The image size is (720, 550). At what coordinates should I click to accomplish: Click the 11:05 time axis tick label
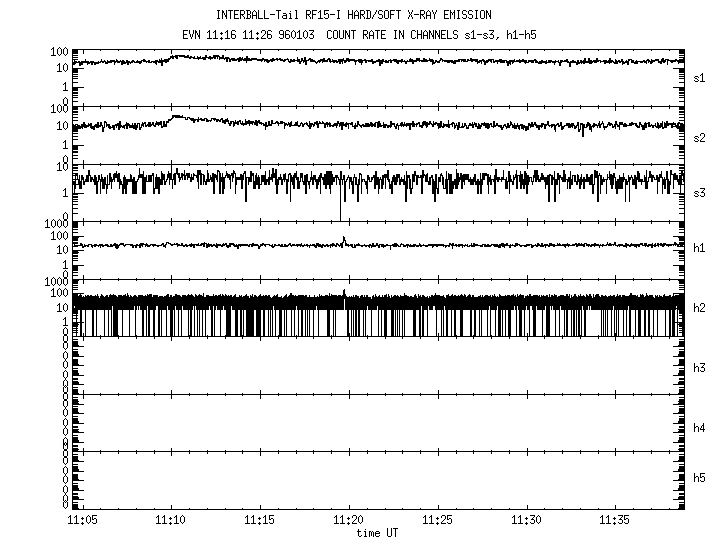(82, 521)
